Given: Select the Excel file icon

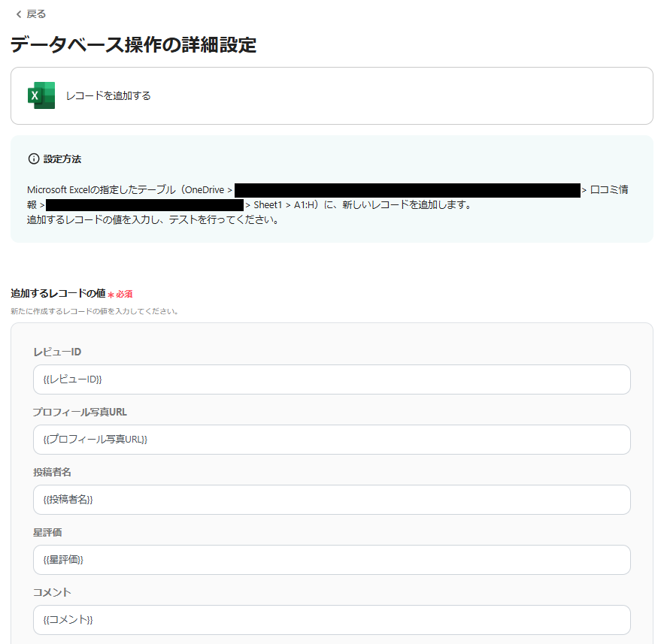Looking at the screenshot, I should (x=41, y=95).
